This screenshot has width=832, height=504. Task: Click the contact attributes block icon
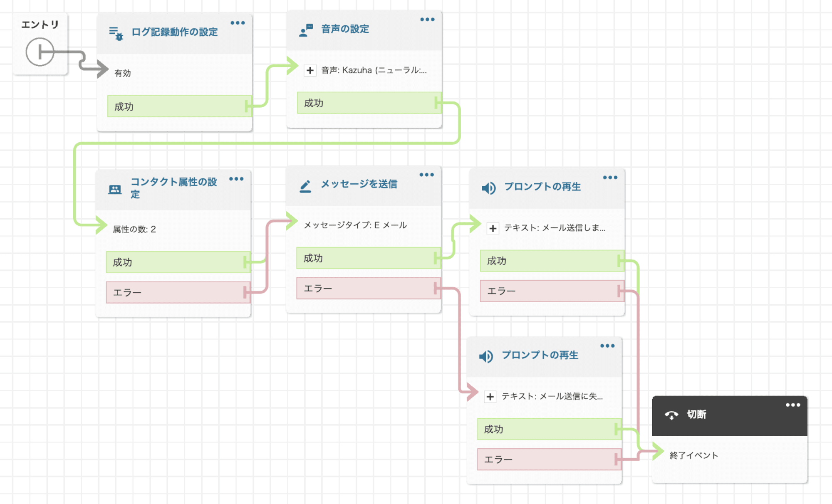point(115,189)
